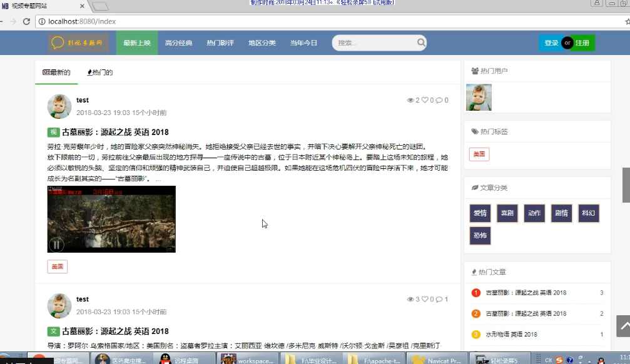630x364 pixels.
Task: Select the 动作 category button
Action: (534, 213)
